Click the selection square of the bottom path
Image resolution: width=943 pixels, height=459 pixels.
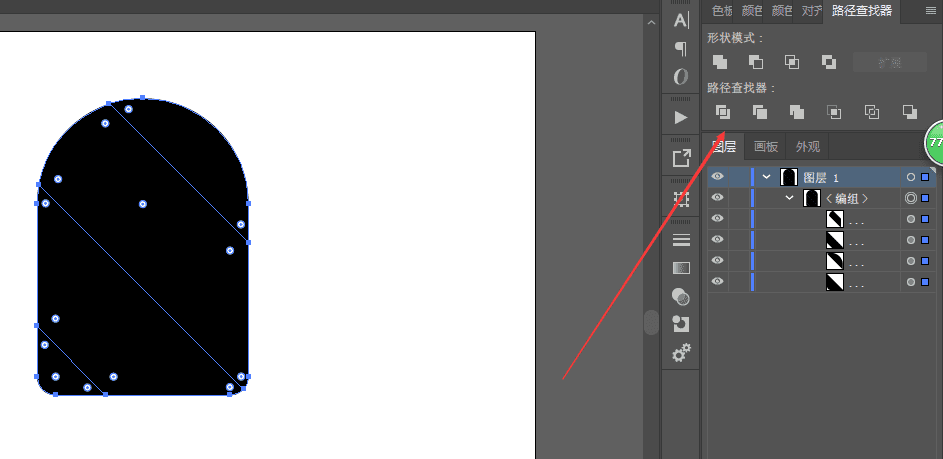coord(925,282)
